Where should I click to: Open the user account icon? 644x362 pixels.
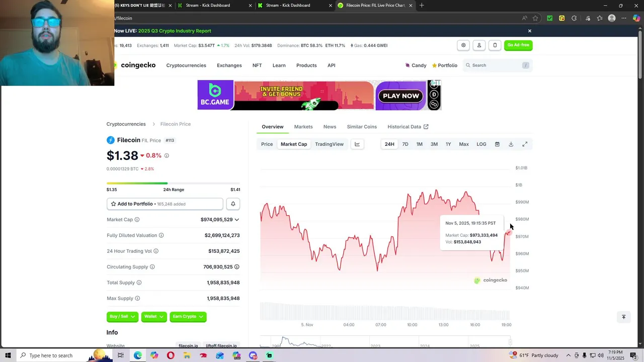(479, 45)
